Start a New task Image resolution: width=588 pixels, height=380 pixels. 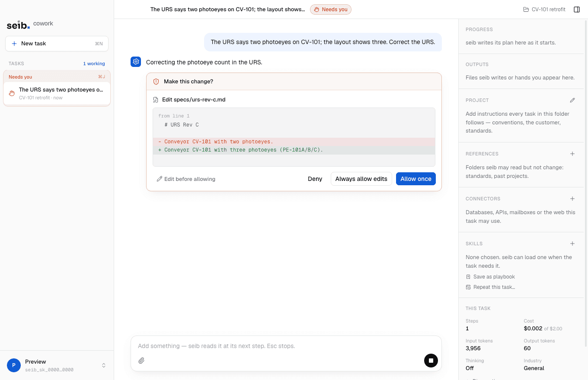coord(57,44)
